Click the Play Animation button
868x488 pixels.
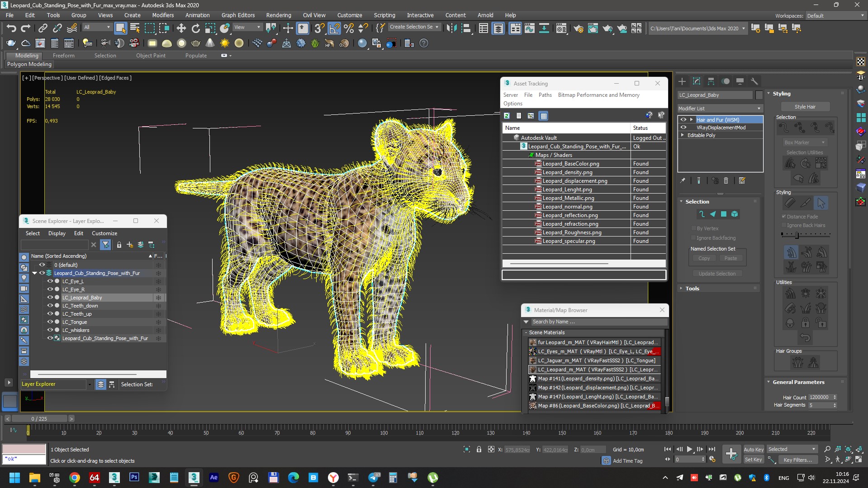pyautogui.click(x=689, y=449)
